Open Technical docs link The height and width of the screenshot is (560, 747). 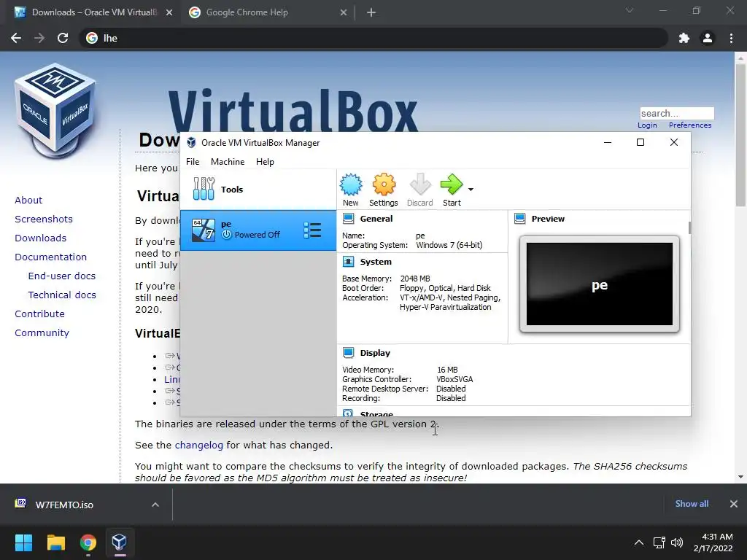pos(62,295)
